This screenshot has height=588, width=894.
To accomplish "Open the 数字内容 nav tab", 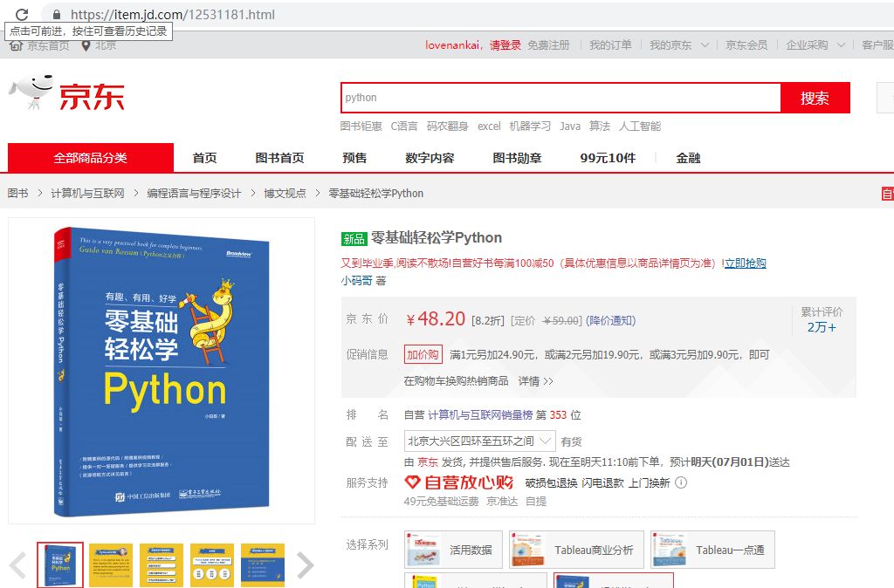I will point(430,158).
